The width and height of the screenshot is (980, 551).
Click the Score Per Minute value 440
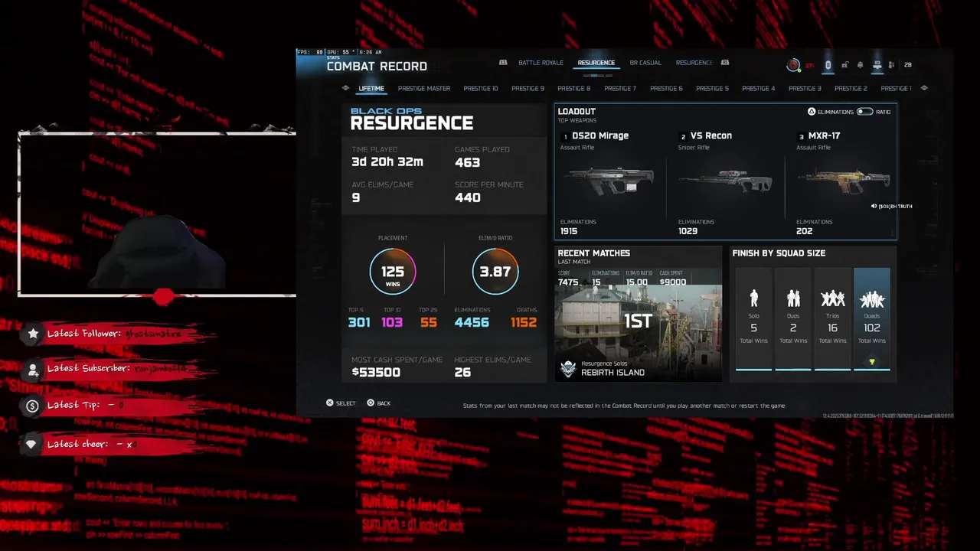click(468, 197)
